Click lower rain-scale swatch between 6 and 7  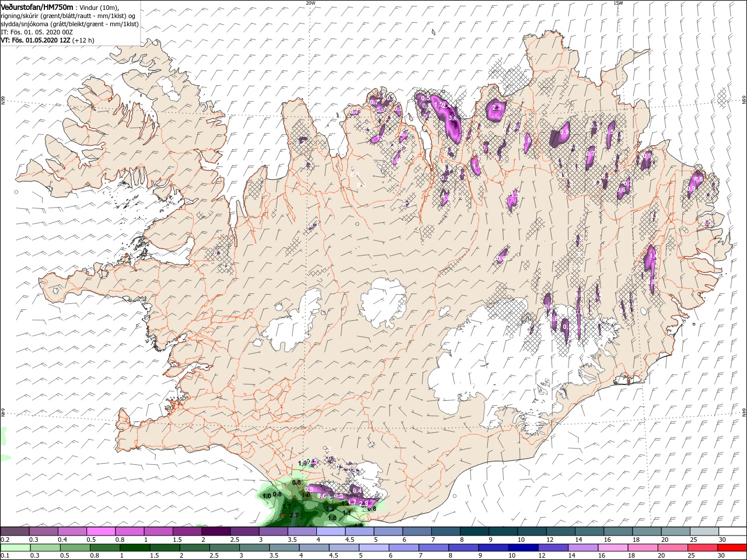pyautogui.click(x=404, y=548)
